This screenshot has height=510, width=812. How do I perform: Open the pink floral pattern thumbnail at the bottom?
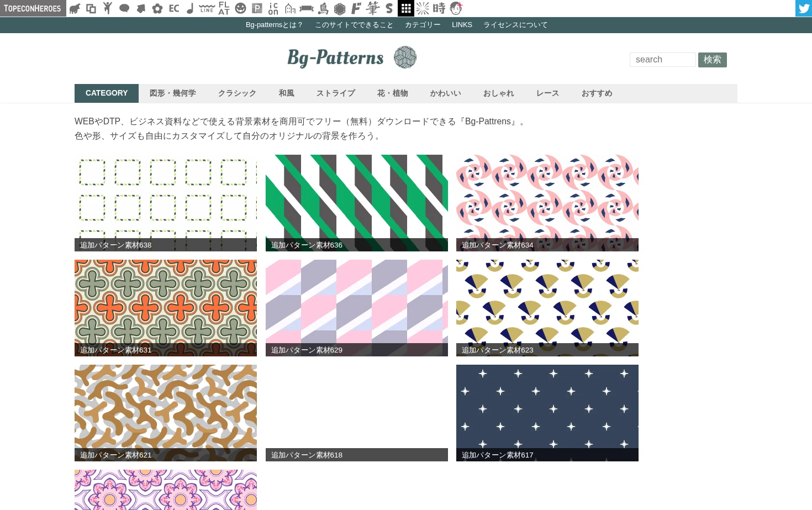click(x=166, y=490)
